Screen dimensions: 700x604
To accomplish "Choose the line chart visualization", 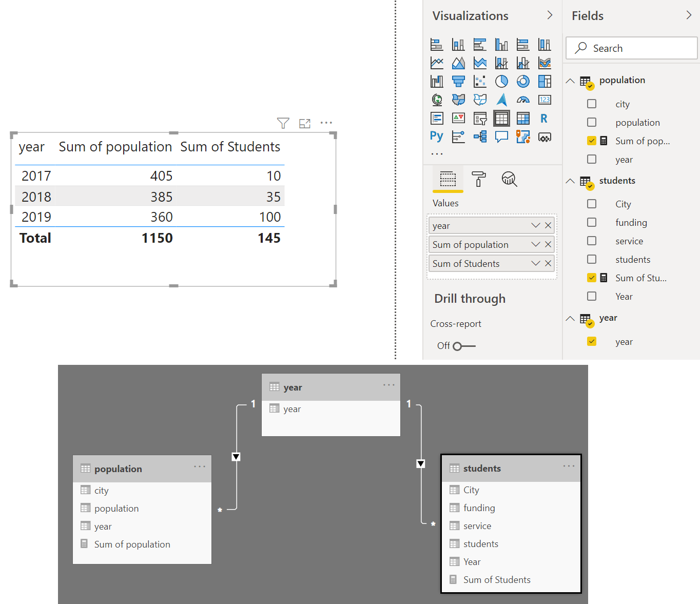I will pyautogui.click(x=437, y=63).
